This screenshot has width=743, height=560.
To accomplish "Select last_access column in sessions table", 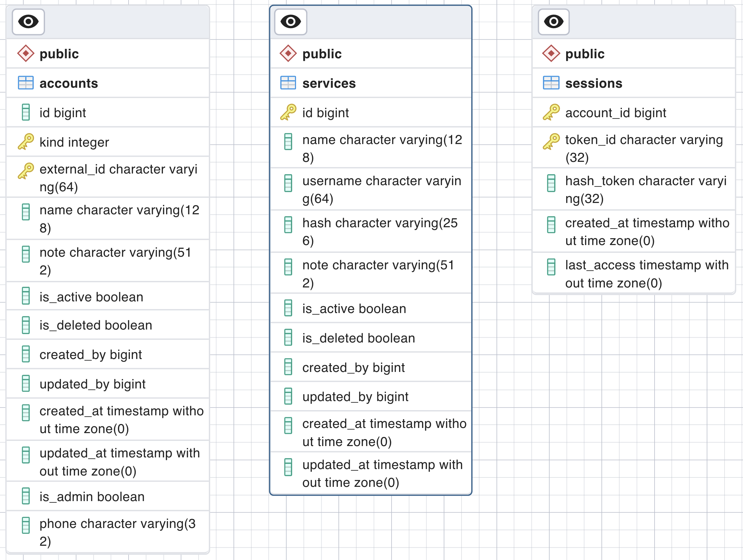I will (646, 274).
